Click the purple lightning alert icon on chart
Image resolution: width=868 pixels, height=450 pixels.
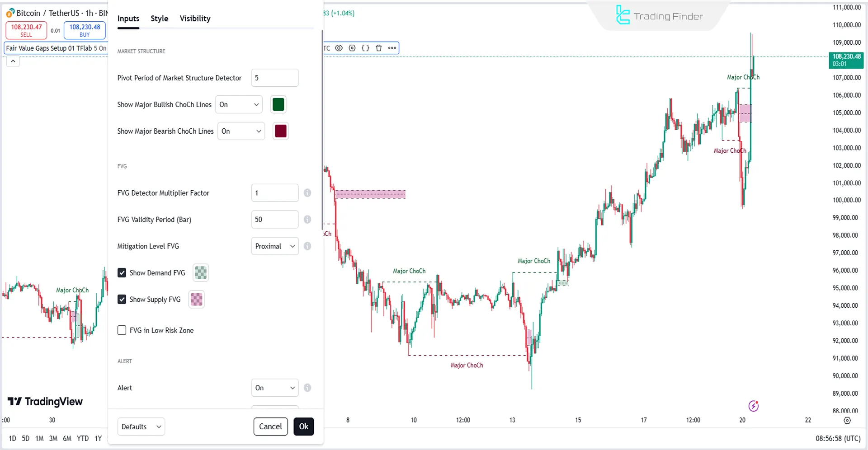point(753,406)
